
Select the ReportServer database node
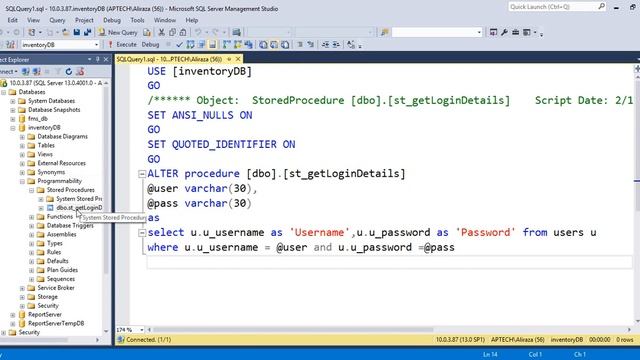pos(45,315)
